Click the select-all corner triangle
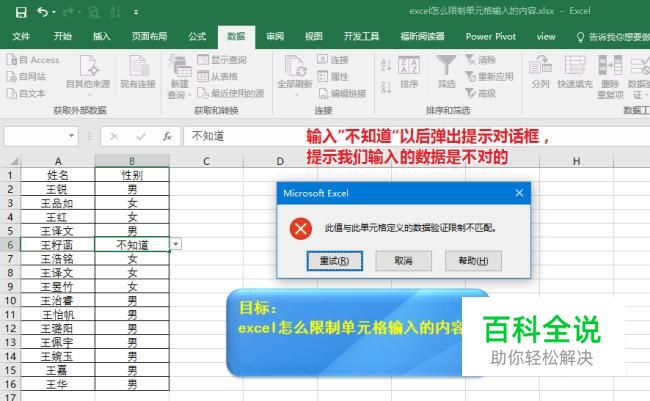 click(14, 161)
